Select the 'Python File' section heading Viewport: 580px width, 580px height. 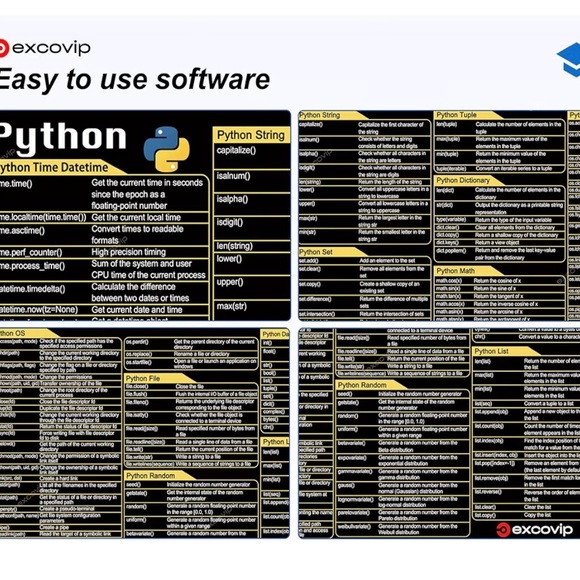[143, 378]
